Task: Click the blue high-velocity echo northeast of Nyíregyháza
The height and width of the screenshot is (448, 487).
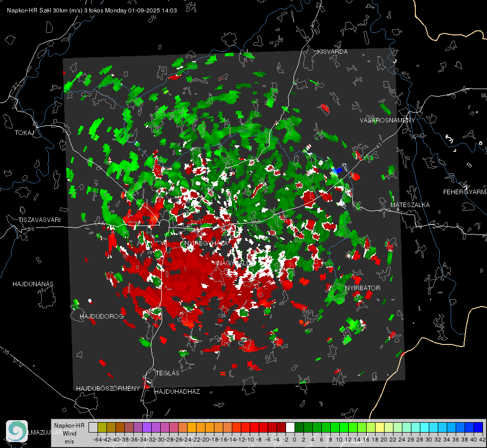Action: click(x=339, y=170)
